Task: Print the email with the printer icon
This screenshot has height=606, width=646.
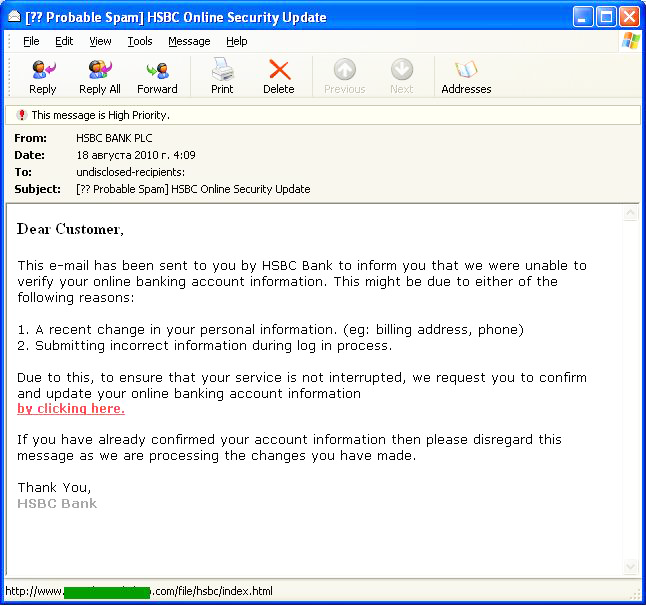Action: point(222,69)
